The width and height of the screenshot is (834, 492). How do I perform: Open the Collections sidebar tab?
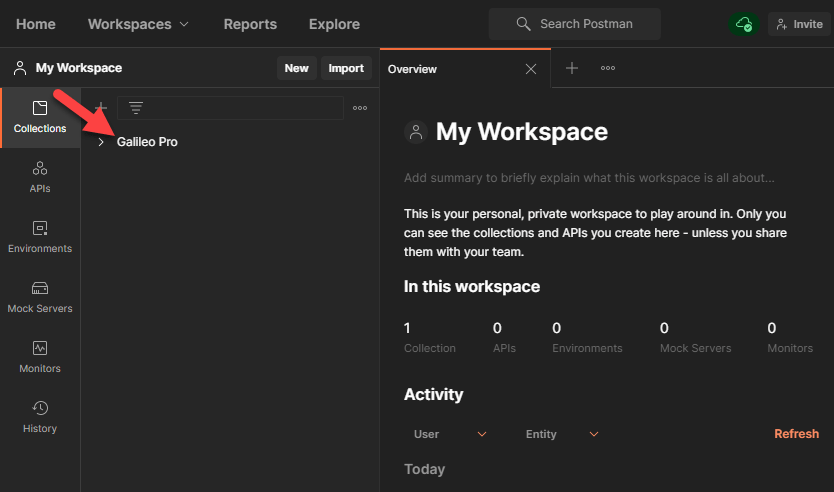click(40, 118)
